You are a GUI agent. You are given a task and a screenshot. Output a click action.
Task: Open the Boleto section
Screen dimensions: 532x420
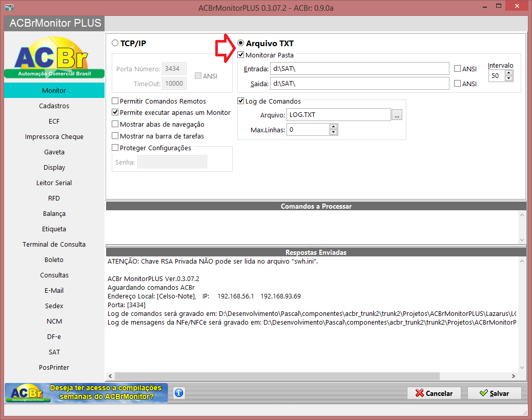click(x=54, y=259)
